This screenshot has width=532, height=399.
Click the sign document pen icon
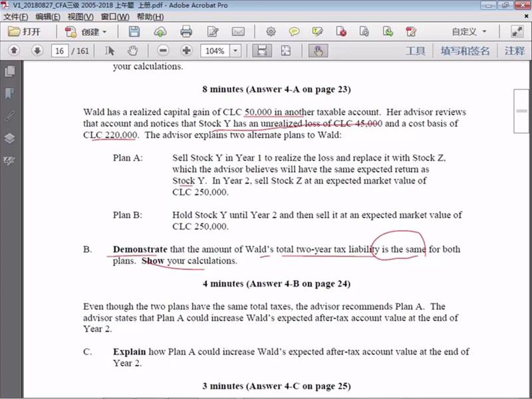[411, 32]
